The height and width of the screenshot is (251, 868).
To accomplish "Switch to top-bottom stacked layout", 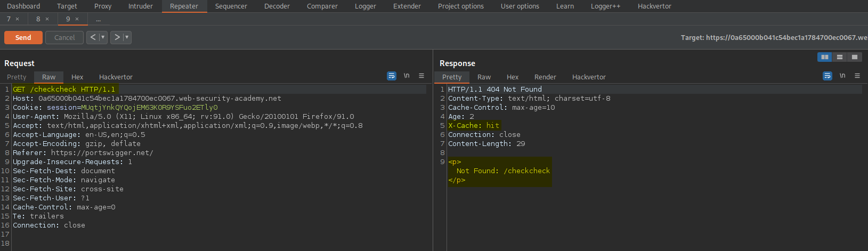I will (839, 57).
